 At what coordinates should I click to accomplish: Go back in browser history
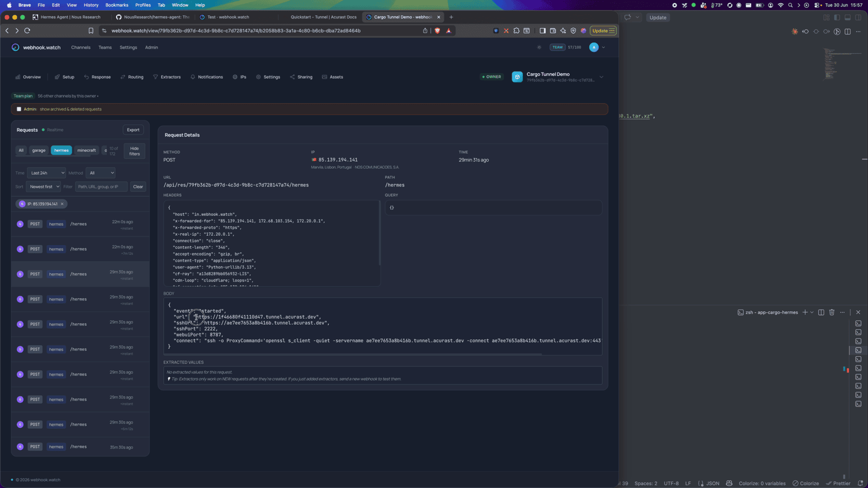7,31
